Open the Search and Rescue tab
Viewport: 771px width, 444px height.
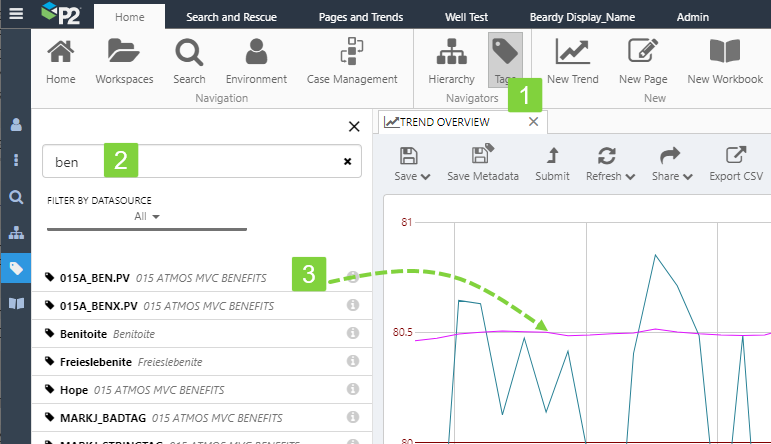(x=231, y=17)
